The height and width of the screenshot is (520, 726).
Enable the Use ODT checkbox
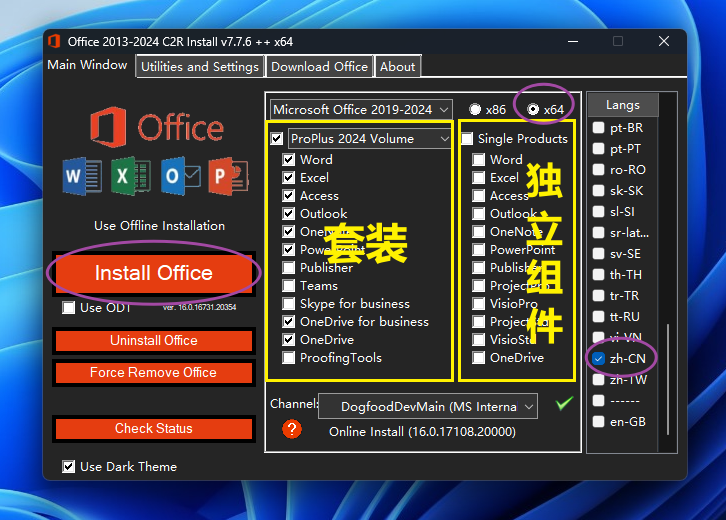point(69,307)
